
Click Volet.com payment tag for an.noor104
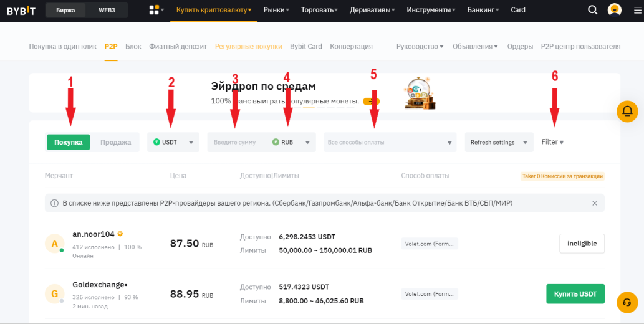pyautogui.click(x=430, y=244)
